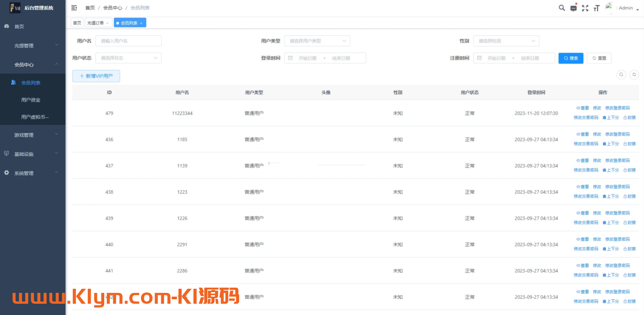Expand the 游戏管理 sidebar menu
644x315 pixels.
(33, 135)
